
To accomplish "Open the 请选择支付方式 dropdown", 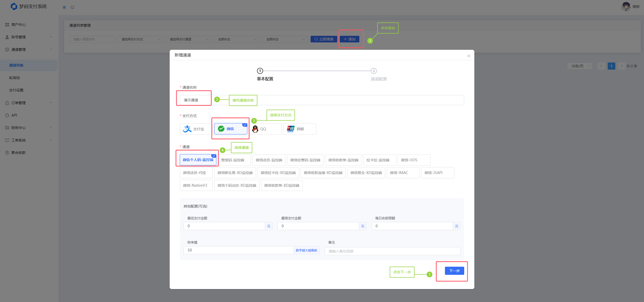I will coord(140,39).
